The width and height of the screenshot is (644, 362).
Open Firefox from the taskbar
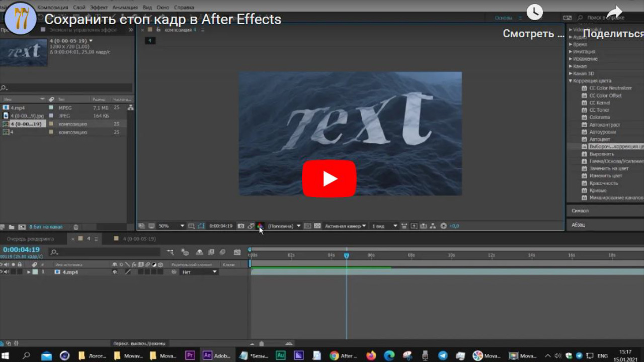[371, 355]
